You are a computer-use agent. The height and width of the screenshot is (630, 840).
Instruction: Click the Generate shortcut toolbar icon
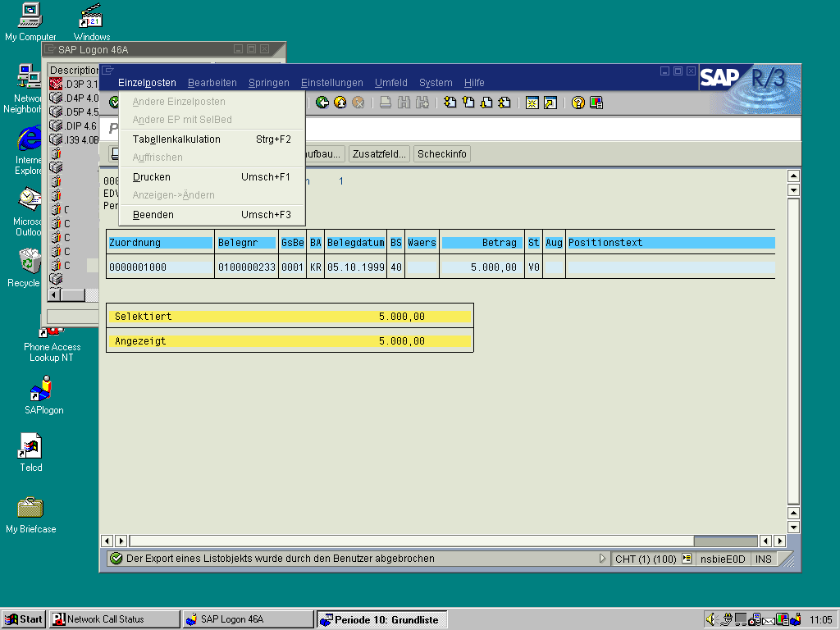[550, 103]
